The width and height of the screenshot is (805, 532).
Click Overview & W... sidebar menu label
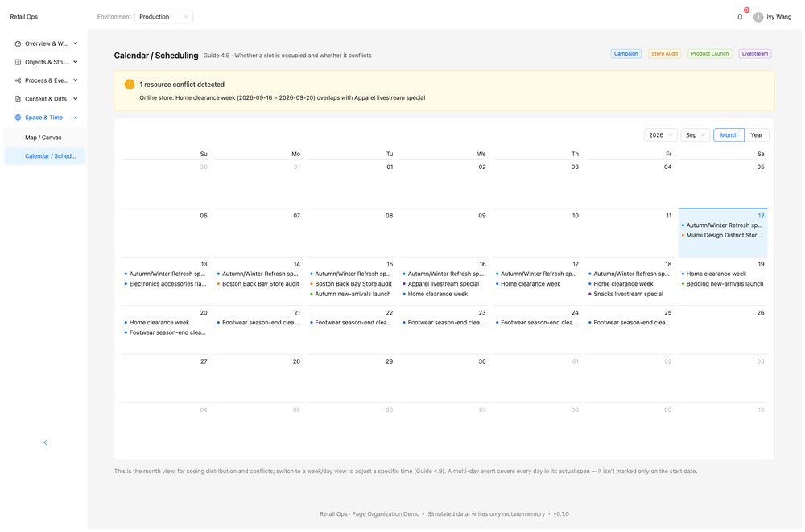(x=47, y=43)
